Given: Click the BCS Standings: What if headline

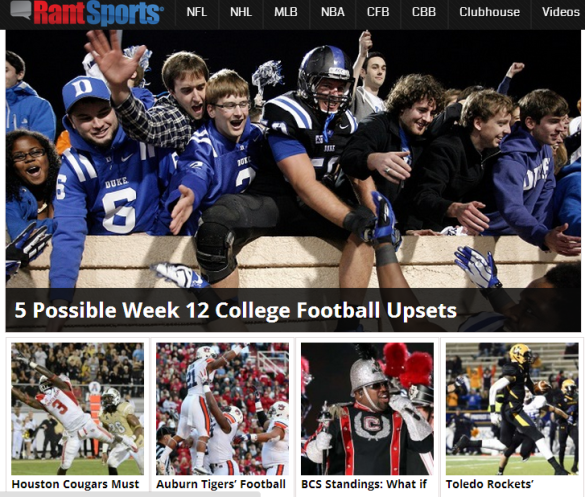Looking at the screenshot, I should [x=364, y=484].
